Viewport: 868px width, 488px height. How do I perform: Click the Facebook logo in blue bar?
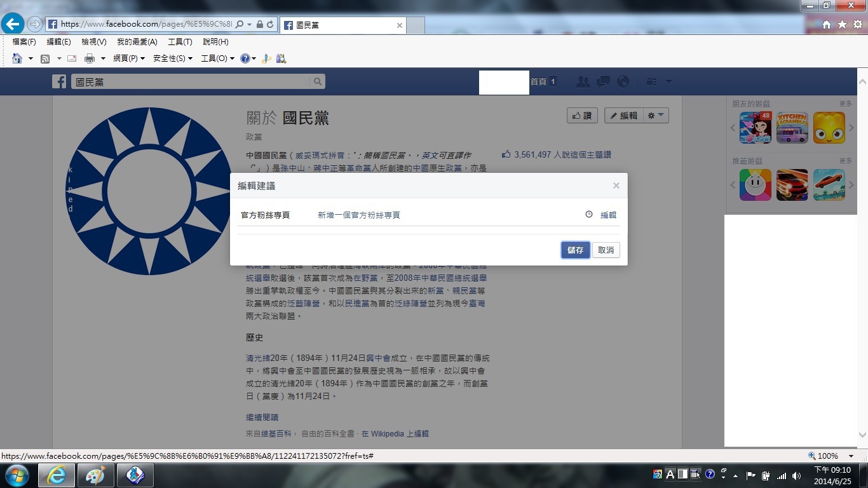59,81
